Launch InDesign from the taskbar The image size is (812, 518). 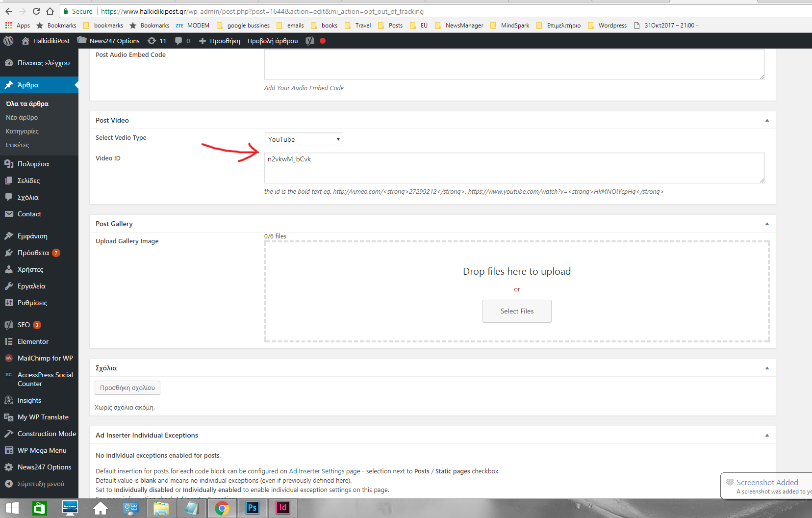coord(282,508)
